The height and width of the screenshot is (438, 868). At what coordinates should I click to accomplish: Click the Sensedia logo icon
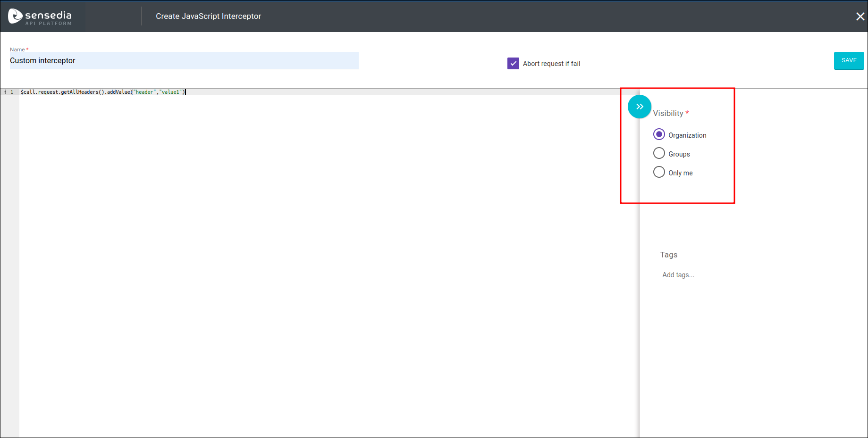pyautogui.click(x=15, y=16)
